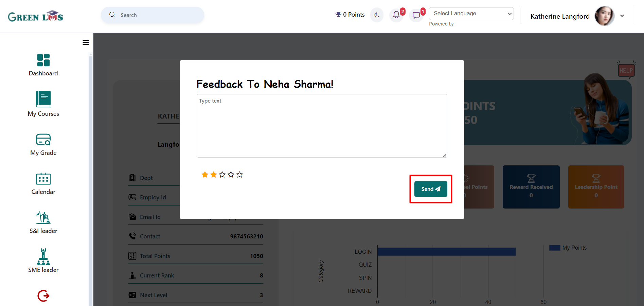The width and height of the screenshot is (644, 306).
Task: Click the Green LMS logo
Action: (x=36, y=16)
